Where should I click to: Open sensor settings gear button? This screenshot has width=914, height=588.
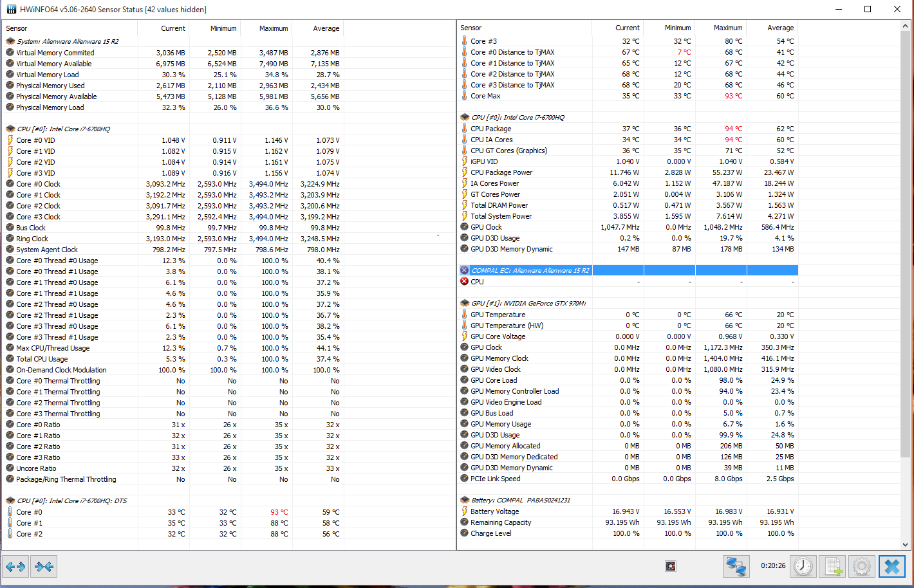click(862, 566)
